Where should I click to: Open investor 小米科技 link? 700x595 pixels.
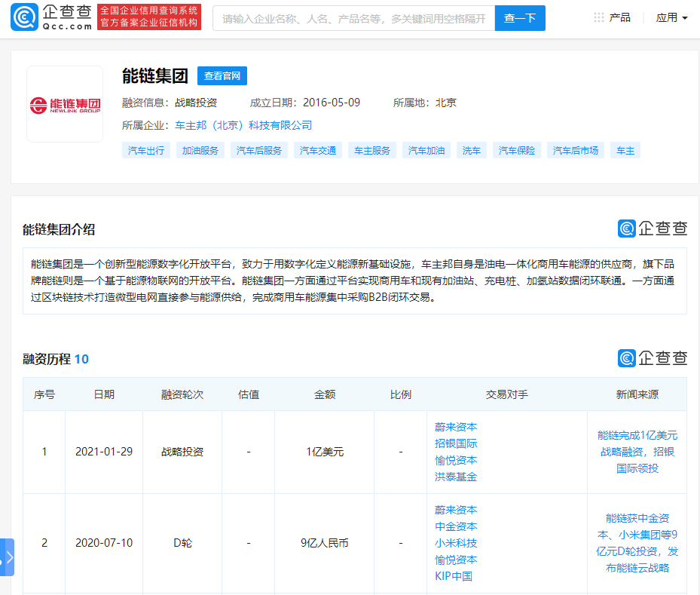(456, 543)
